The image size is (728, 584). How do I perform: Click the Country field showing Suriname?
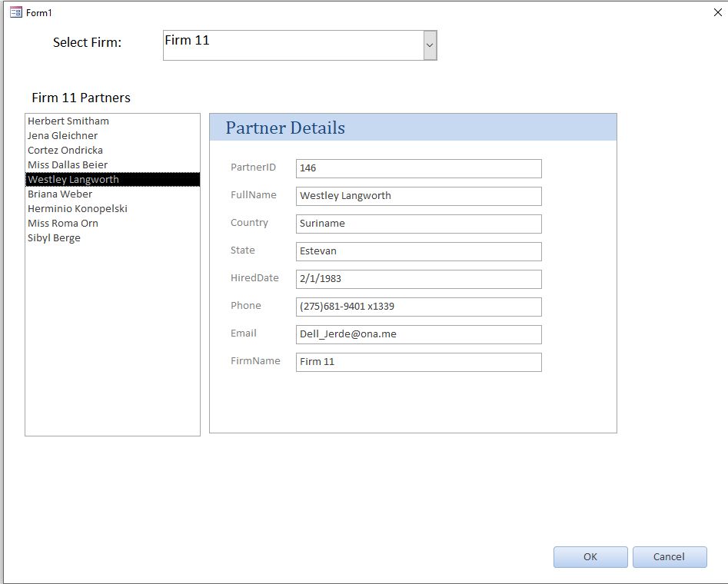[419, 224]
